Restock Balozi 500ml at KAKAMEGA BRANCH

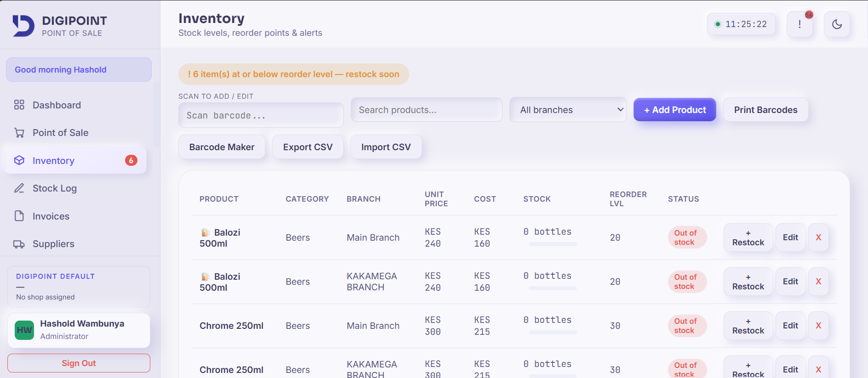click(748, 282)
